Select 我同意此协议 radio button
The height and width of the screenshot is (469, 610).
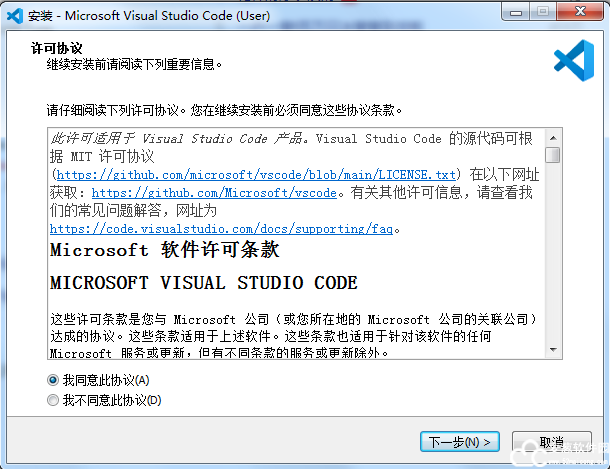[53, 380]
